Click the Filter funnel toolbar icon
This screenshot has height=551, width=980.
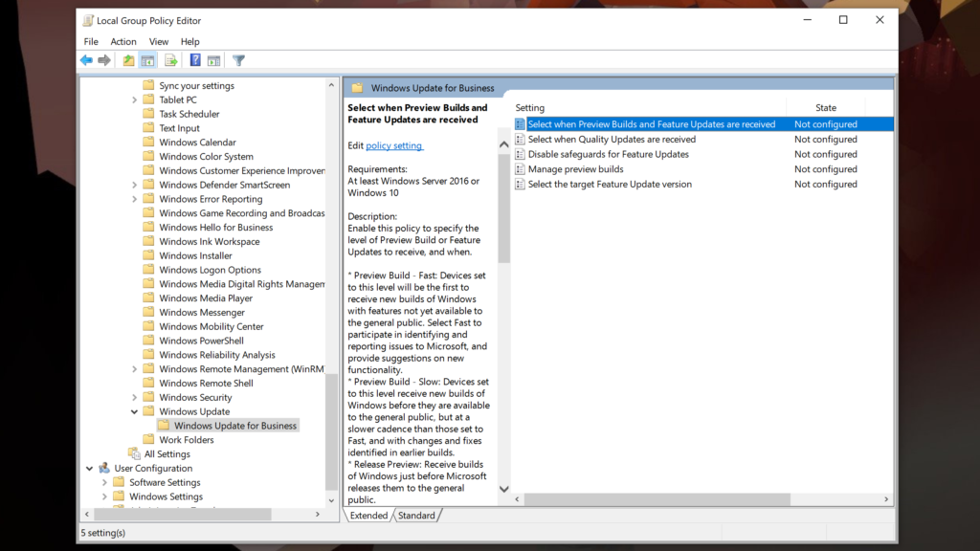tap(238, 60)
